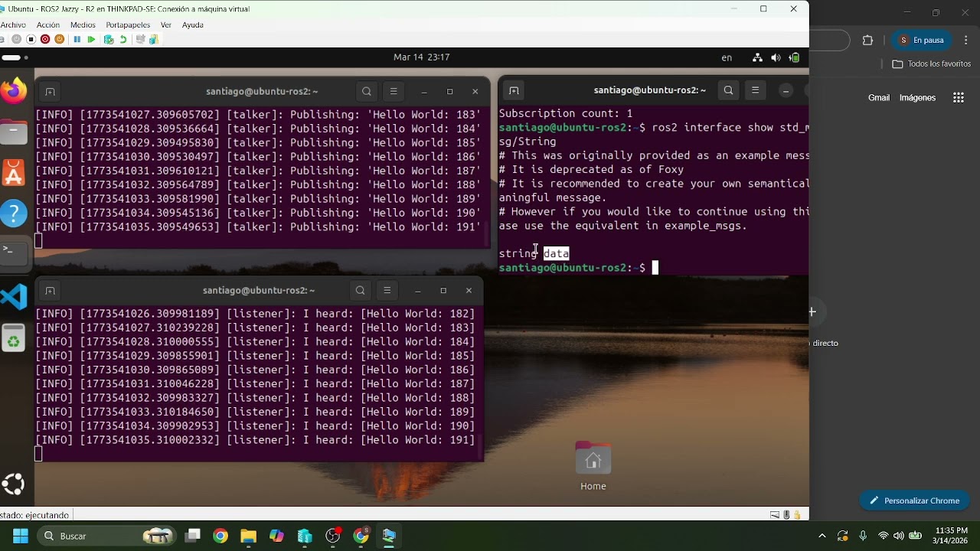Image resolution: width=980 pixels, height=551 pixels.
Task: Open new tab in right terminal window
Action: coord(514,90)
